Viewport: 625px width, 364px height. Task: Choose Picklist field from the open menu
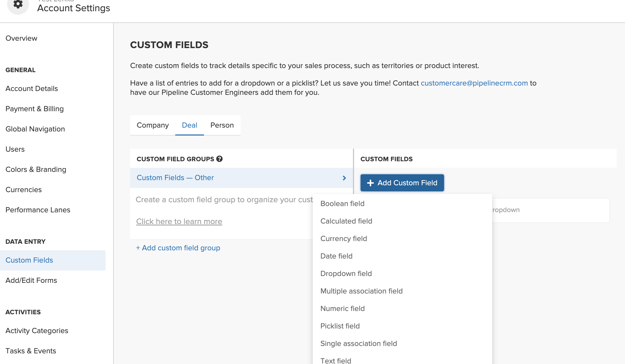pyautogui.click(x=340, y=326)
